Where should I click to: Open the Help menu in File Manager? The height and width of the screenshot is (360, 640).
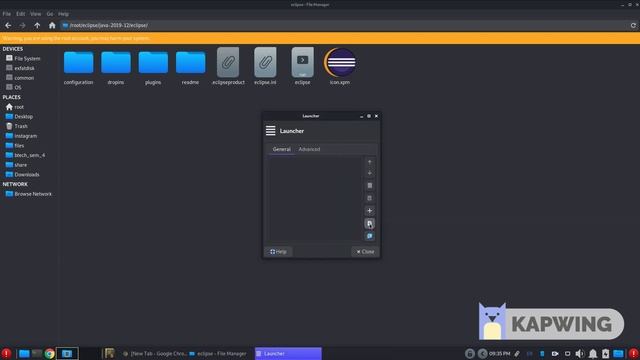[63, 14]
